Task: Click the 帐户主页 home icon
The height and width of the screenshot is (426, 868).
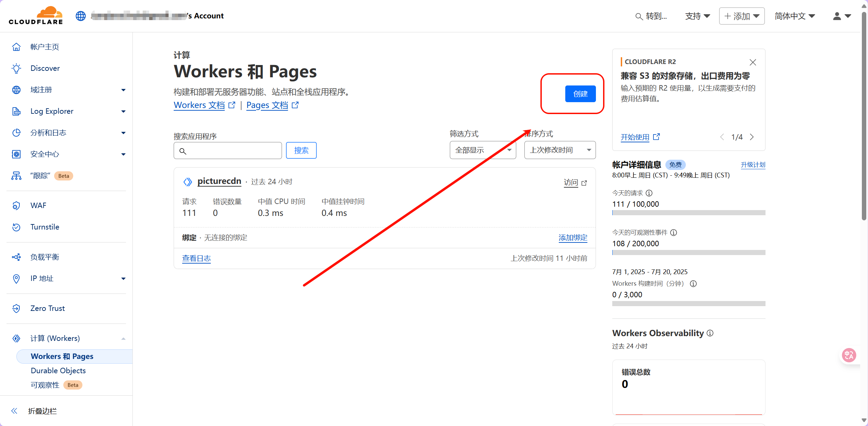Action: (16, 47)
